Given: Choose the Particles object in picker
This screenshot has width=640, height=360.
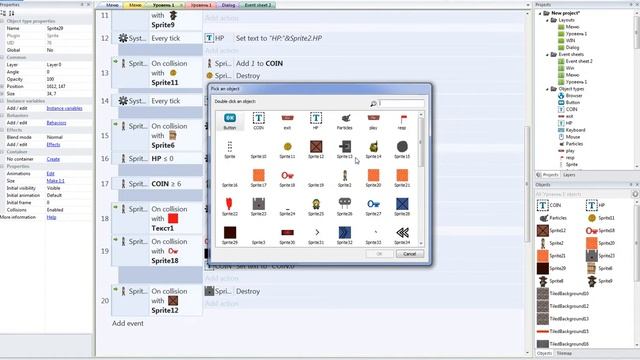Looking at the screenshot, I should (344, 121).
